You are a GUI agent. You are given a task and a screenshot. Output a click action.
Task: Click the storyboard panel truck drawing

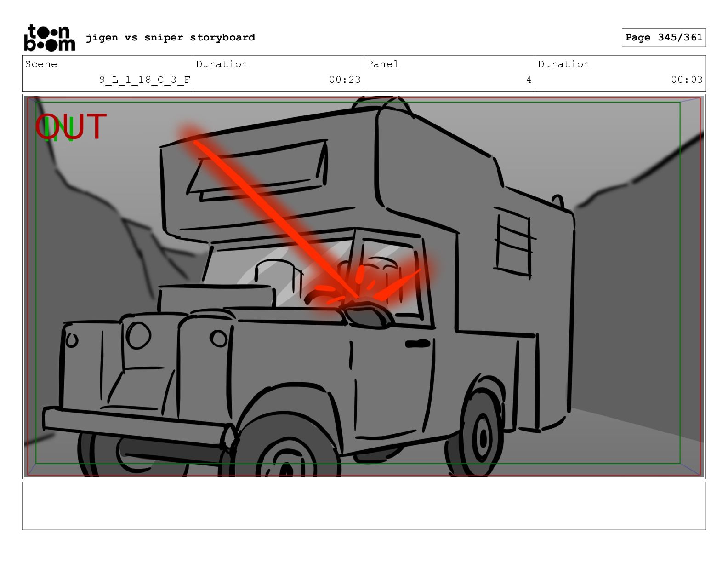(364, 287)
